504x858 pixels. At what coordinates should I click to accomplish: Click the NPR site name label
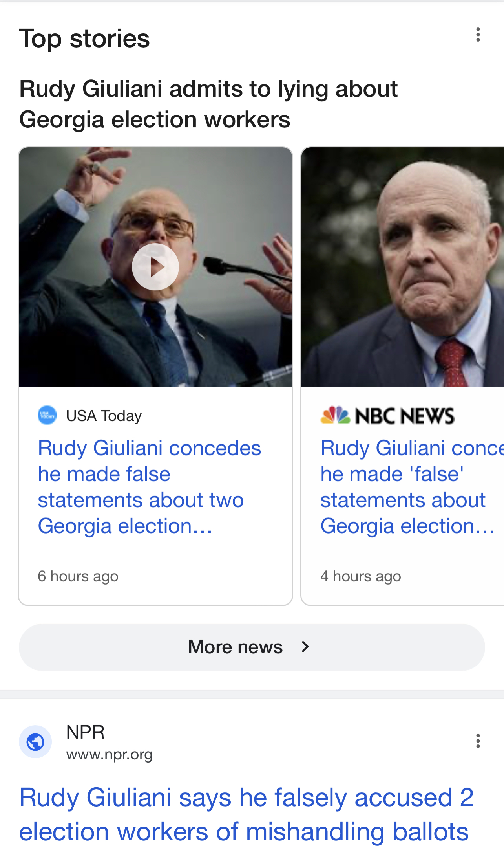click(x=85, y=732)
